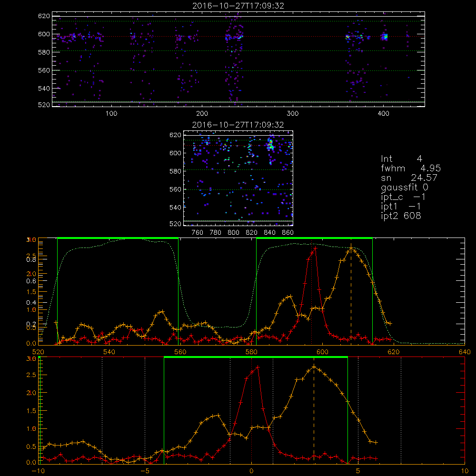The image size is (476, 476).
Task: Click the timestamp title above the small square image
Action: coord(238,125)
